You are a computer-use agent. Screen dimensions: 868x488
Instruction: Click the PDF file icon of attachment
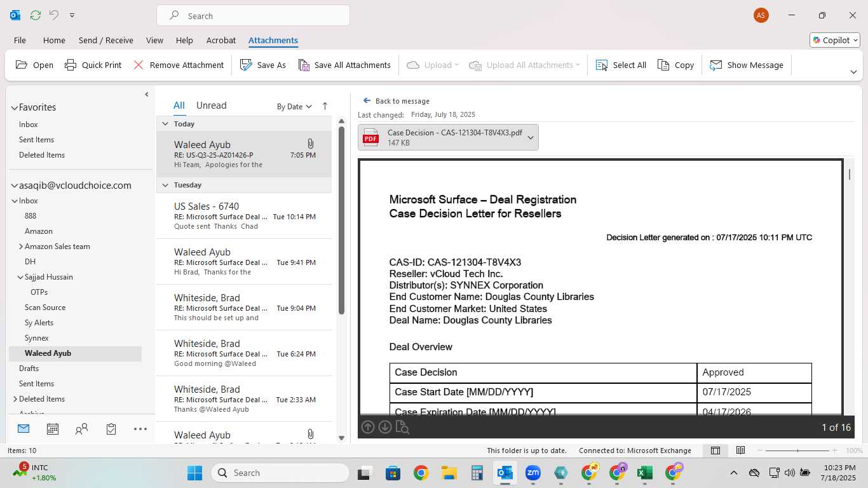click(x=370, y=137)
